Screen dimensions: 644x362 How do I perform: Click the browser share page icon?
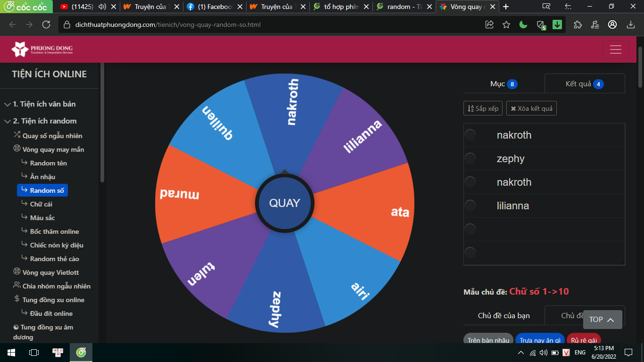click(489, 25)
